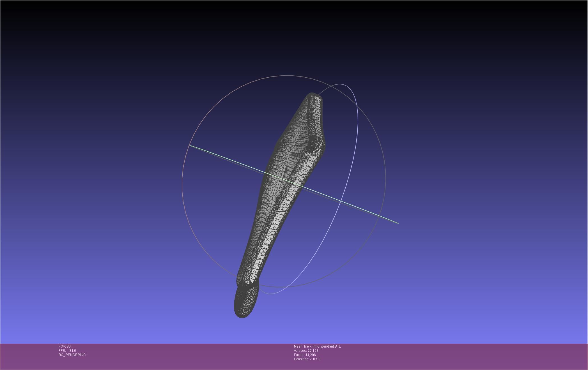Screen dimensions: 588x370
Task: Click the green axis line's right end
Action: tap(398, 223)
